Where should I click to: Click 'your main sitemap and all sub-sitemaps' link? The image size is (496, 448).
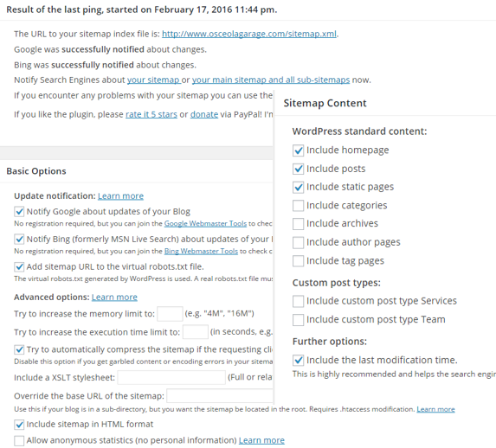pos(271,80)
